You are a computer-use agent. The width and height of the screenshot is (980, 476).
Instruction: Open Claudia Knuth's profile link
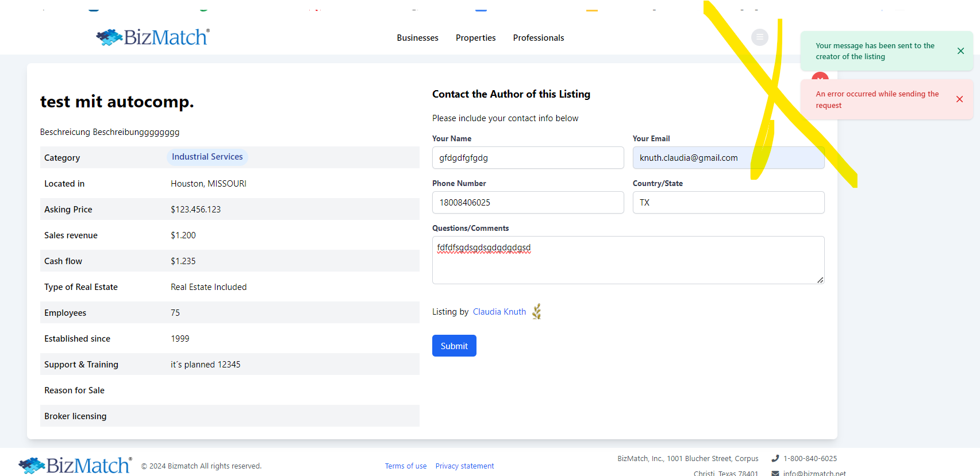[499, 312]
